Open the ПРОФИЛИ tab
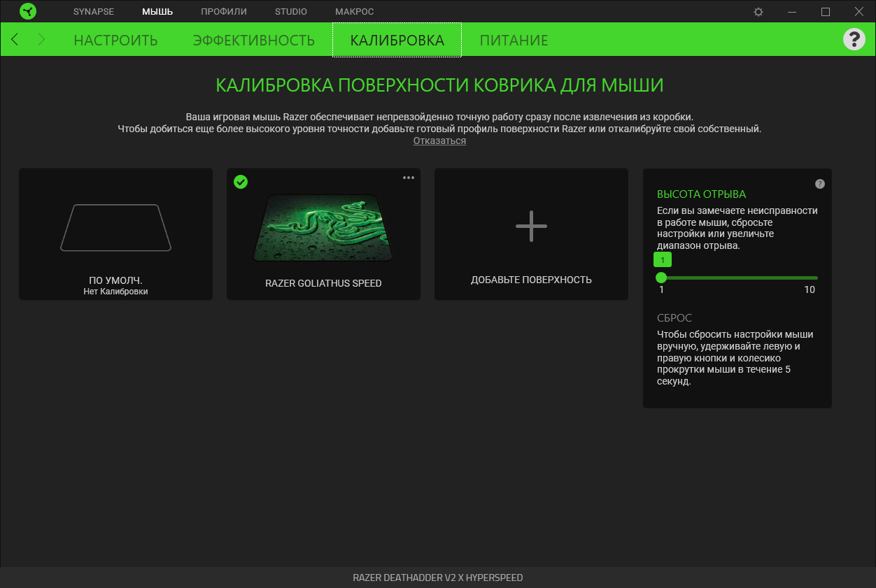876x588 pixels. pos(224,12)
